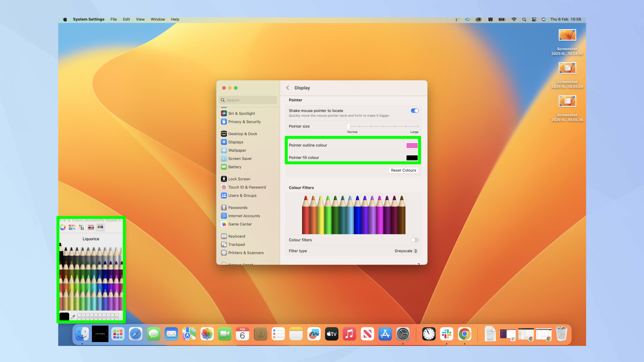Disable Shake mouse pointer to locate
This screenshot has width=644, height=362.
(415, 110)
